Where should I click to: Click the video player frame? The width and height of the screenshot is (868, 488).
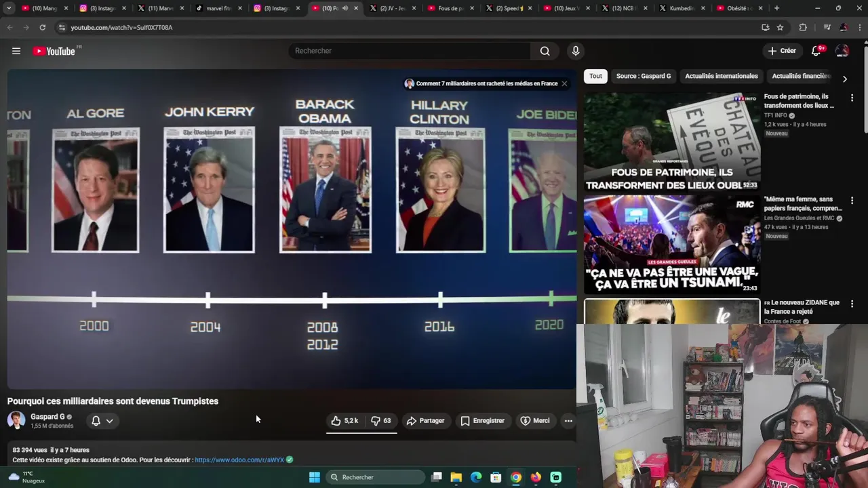click(x=292, y=229)
